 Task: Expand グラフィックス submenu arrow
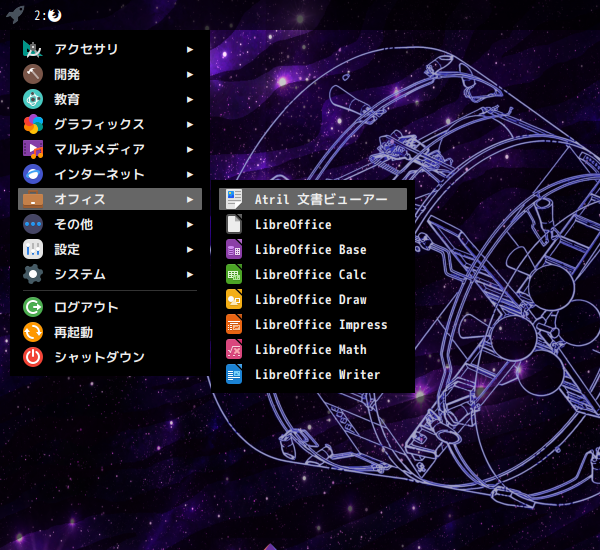190,124
